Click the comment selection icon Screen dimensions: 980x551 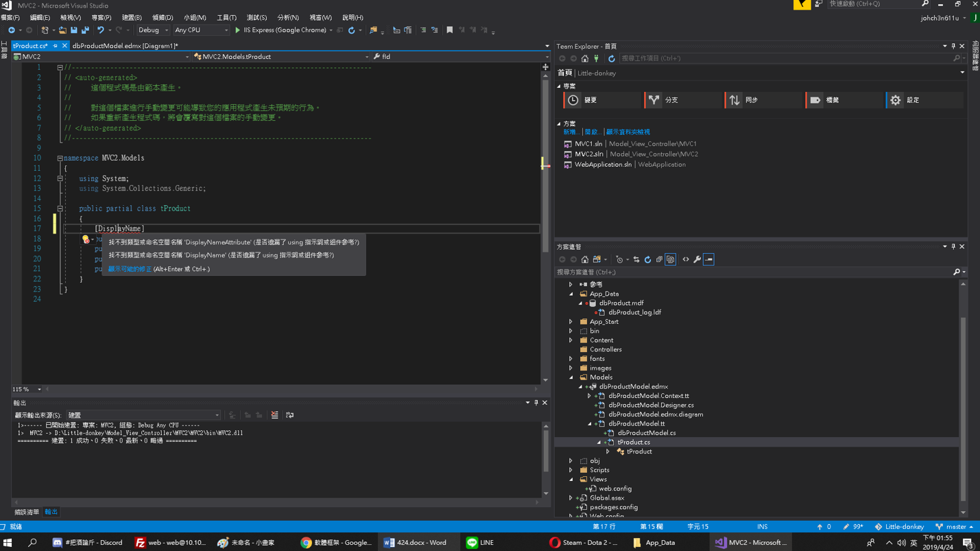click(423, 30)
